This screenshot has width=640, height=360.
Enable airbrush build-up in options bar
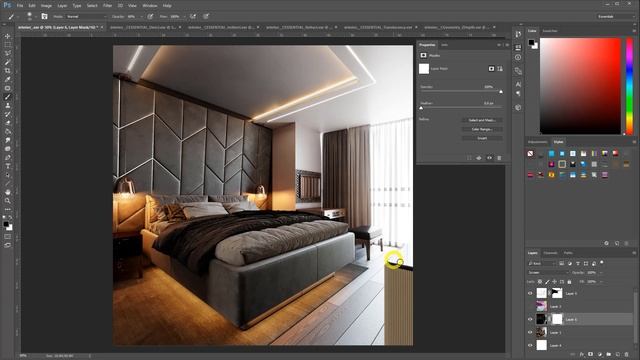193,16
